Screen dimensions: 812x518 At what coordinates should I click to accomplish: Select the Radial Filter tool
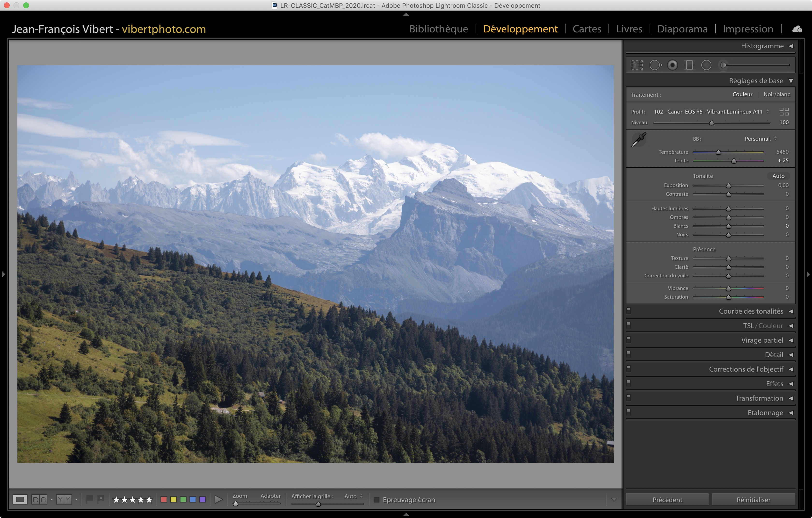[706, 65]
